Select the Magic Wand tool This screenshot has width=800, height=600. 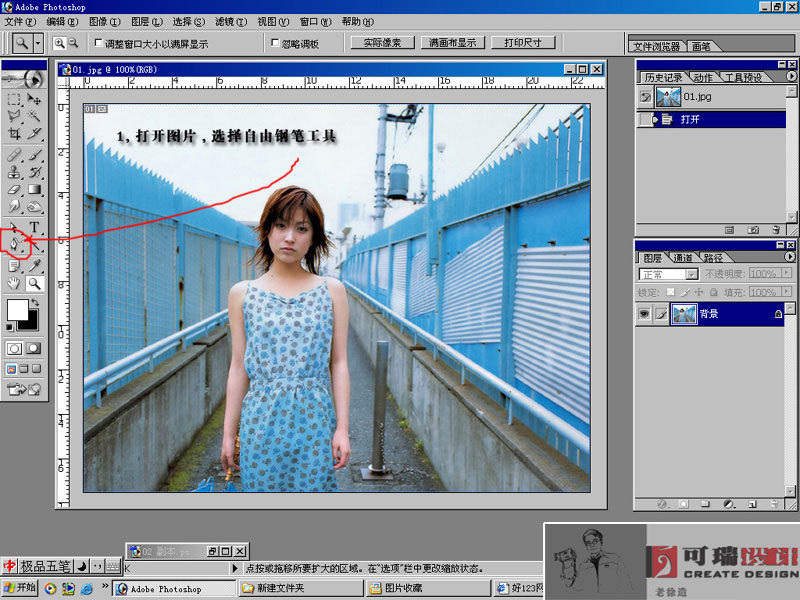coord(35,116)
